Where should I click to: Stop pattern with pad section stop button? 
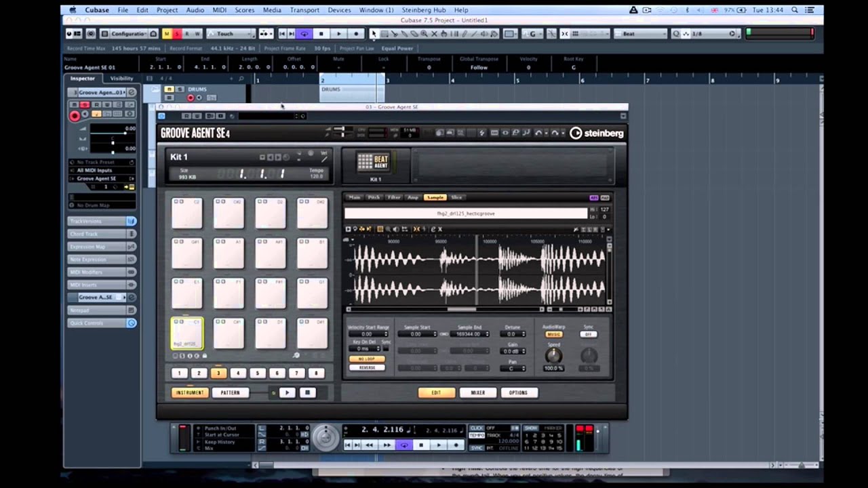click(x=307, y=392)
